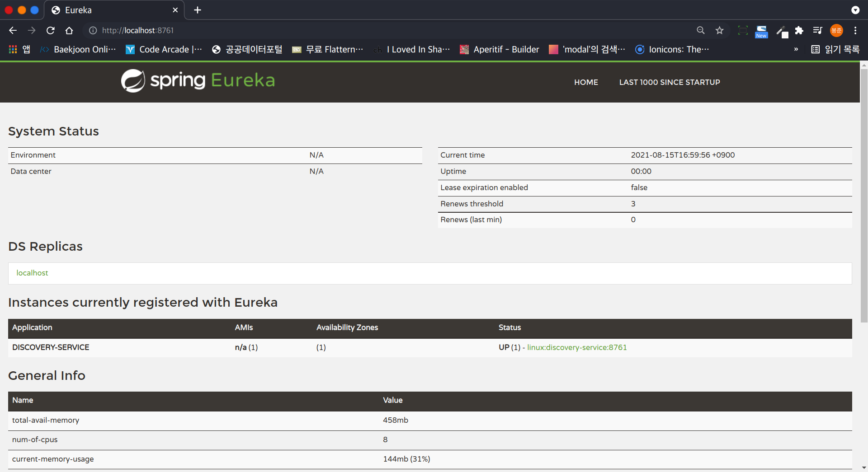868x472 pixels.
Task: Open 공공데이터포털 bookmark
Action: (247, 49)
